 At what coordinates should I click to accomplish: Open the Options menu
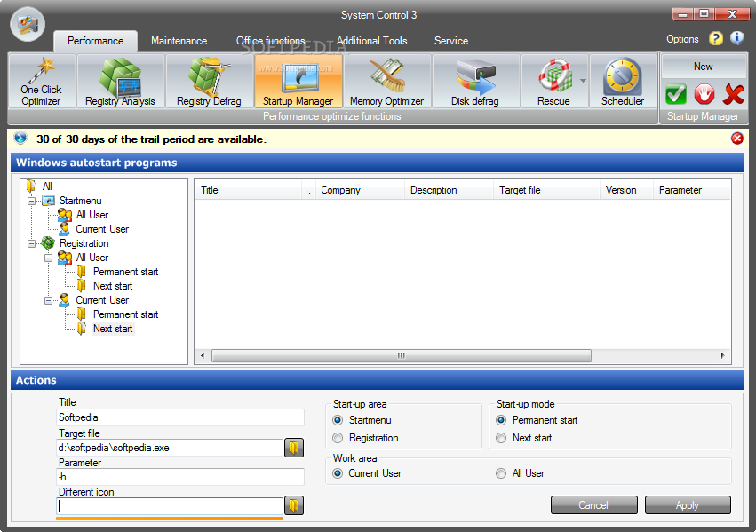[x=682, y=39]
